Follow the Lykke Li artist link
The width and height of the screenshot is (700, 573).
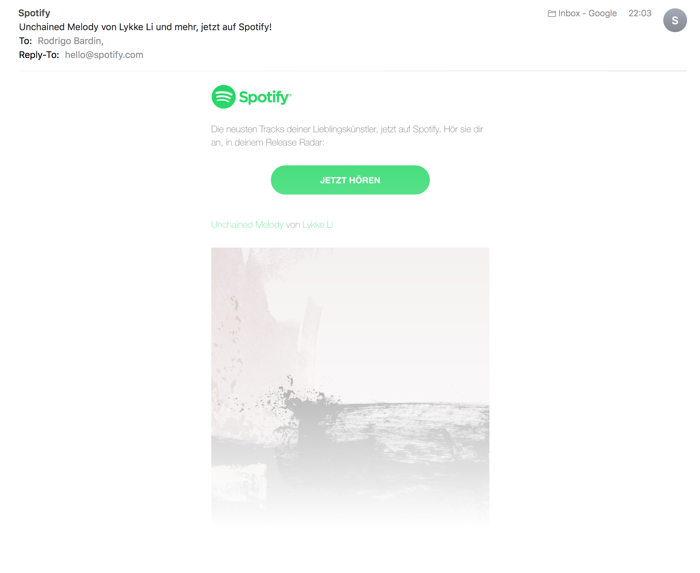[x=317, y=224]
